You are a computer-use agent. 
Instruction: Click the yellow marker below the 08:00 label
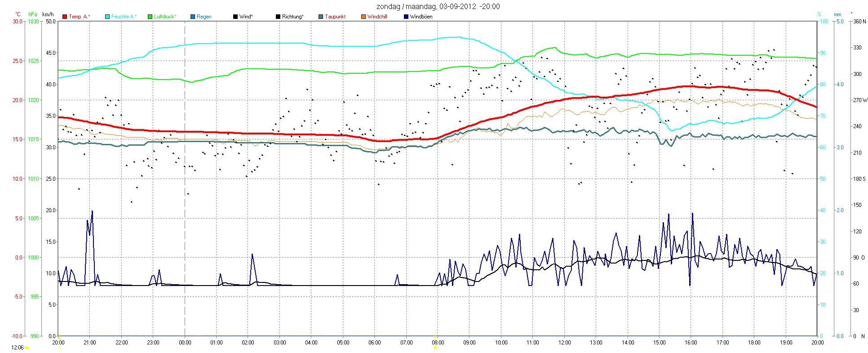[435, 347]
